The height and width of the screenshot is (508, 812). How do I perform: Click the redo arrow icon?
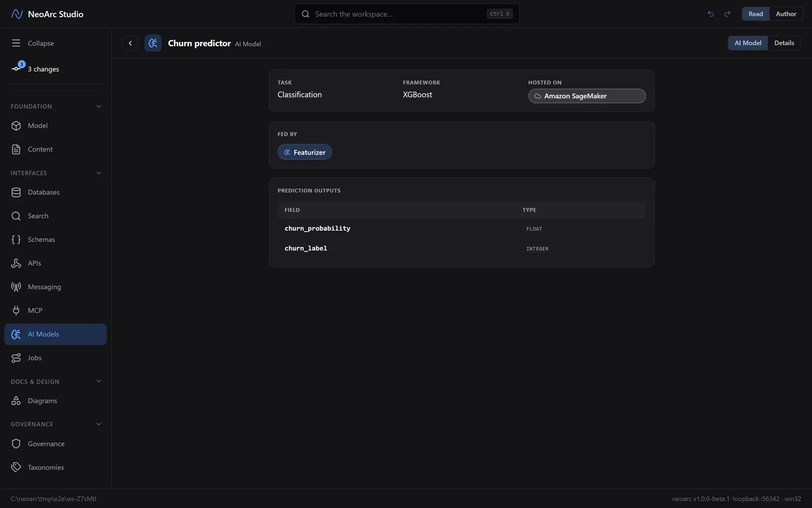coord(727,14)
